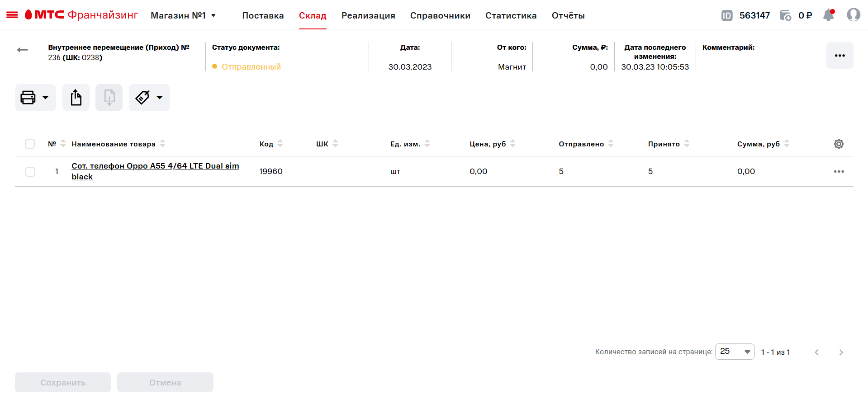868x404 pixels.
Task: Open Oppo A55 row three-dot menu
Action: point(839,171)
